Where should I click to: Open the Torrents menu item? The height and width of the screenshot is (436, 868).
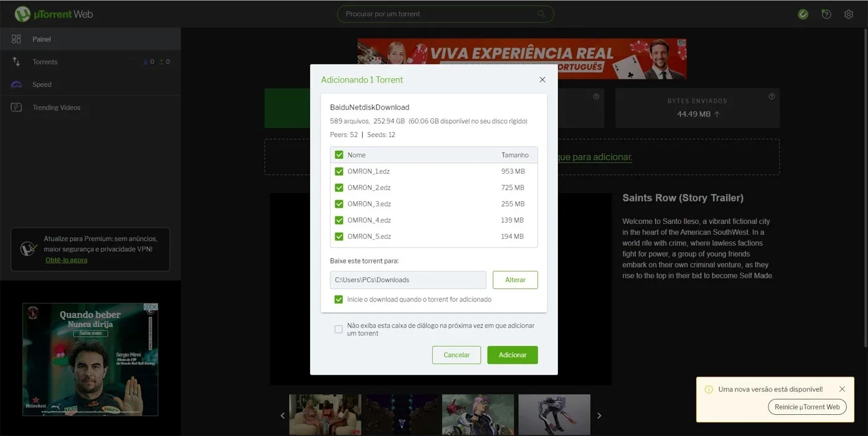(x=91, y=61)
